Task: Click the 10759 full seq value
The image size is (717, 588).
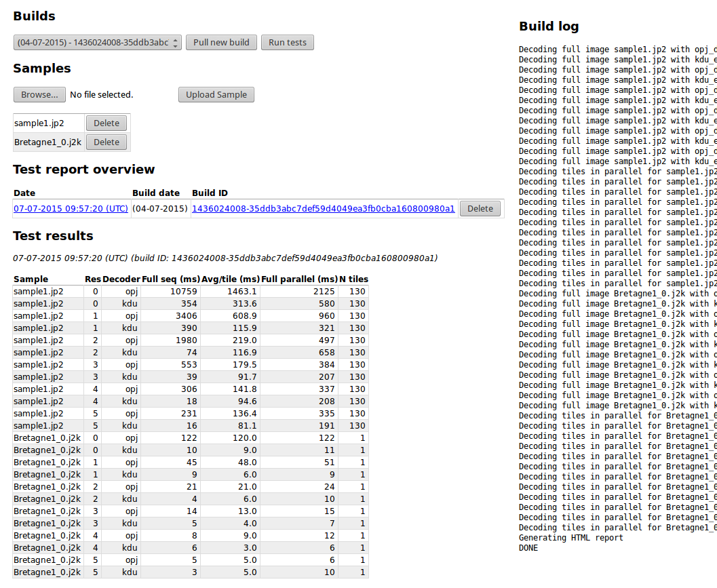Action: [x=183, y=291]
